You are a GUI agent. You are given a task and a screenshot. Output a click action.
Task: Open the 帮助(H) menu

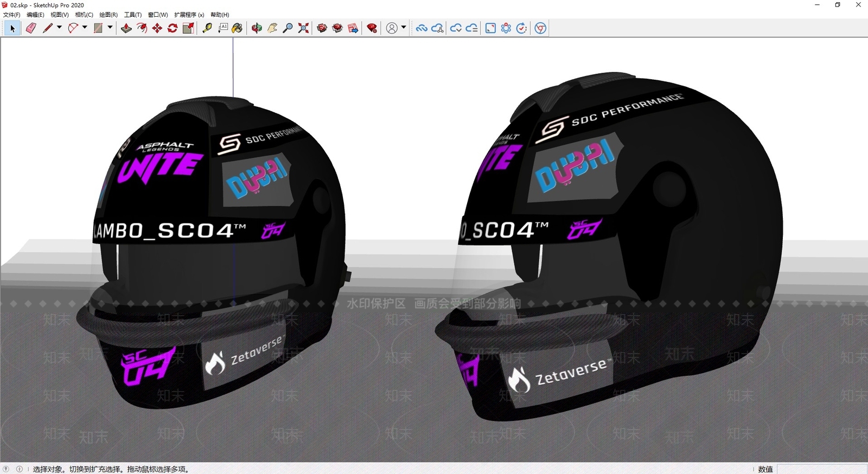point(220,15)
